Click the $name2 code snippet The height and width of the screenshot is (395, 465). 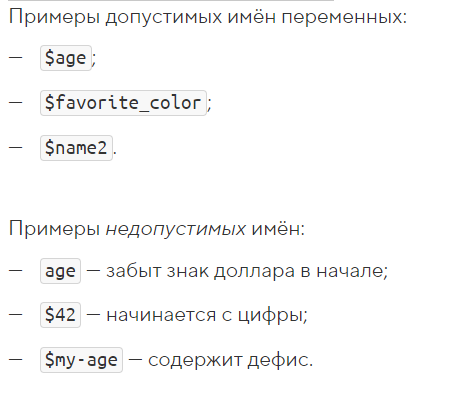[x=76, y=148]
